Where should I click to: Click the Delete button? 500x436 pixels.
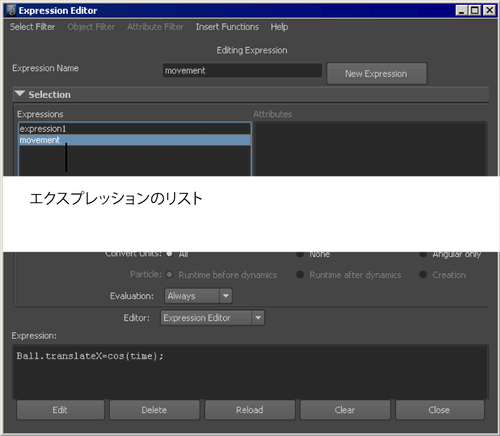point(154,410)
